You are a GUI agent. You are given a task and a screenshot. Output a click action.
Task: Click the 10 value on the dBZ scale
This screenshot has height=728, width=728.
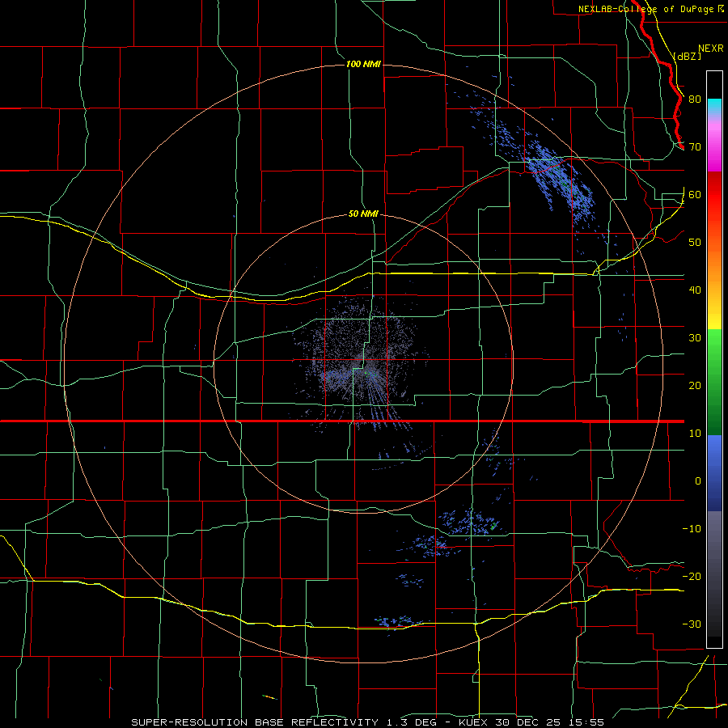[x=695, y=434]
